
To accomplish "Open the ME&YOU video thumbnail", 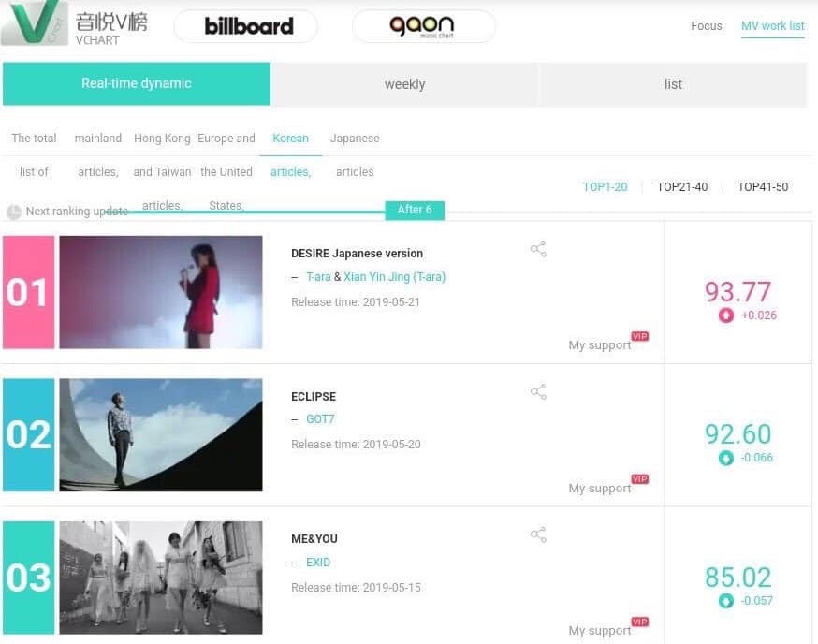I will click(x=161, y=578).
